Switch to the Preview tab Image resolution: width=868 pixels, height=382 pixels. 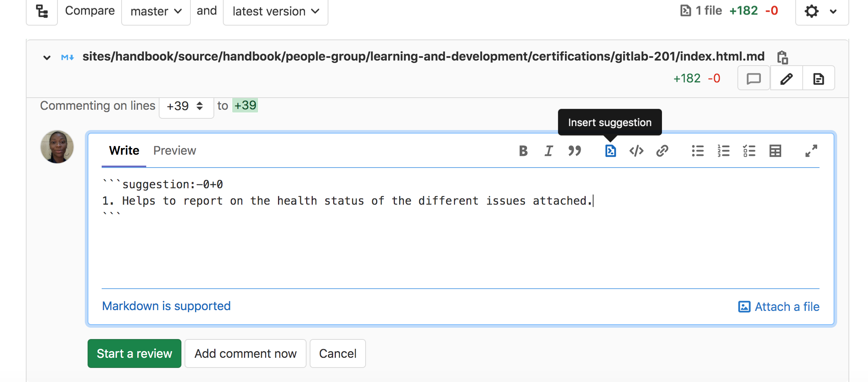pos(174,151)
